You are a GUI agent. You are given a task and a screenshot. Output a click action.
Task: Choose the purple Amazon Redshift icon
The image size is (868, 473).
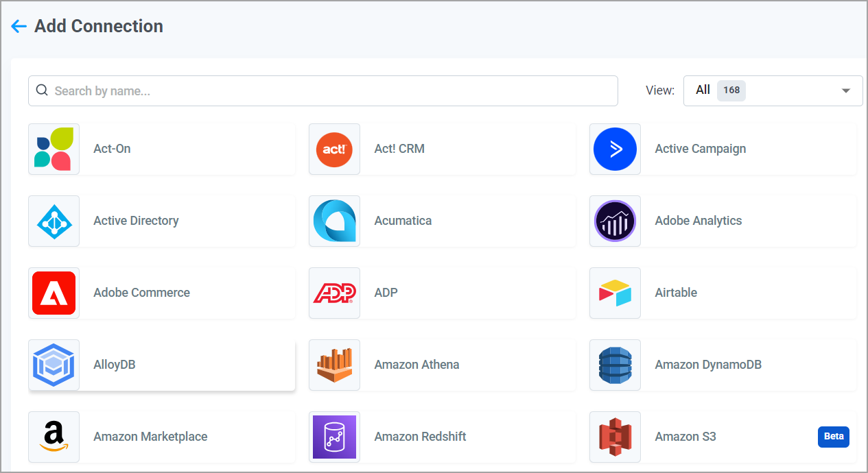(x=334, y=437)
